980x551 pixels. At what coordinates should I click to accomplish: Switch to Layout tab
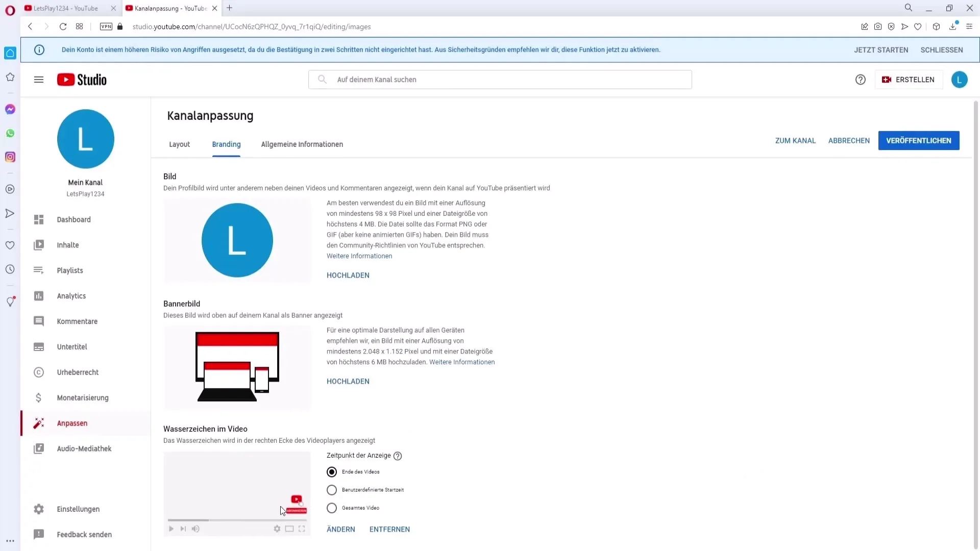pos(180,144)
